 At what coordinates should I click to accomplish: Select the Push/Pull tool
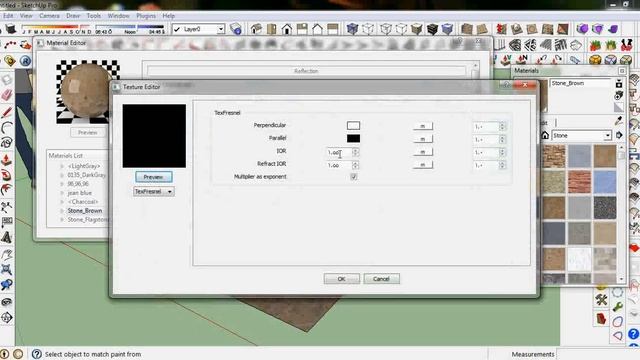[x=7, y=159]
